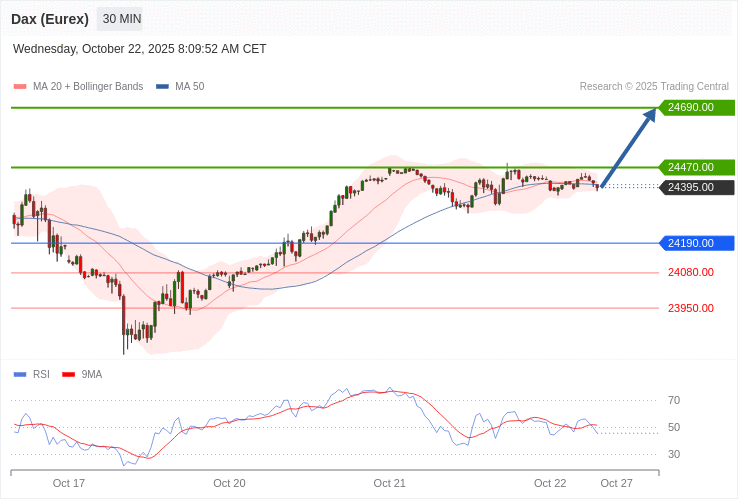Click the blue upward projection arrow head
738x500 pixels.
(650, 114)
